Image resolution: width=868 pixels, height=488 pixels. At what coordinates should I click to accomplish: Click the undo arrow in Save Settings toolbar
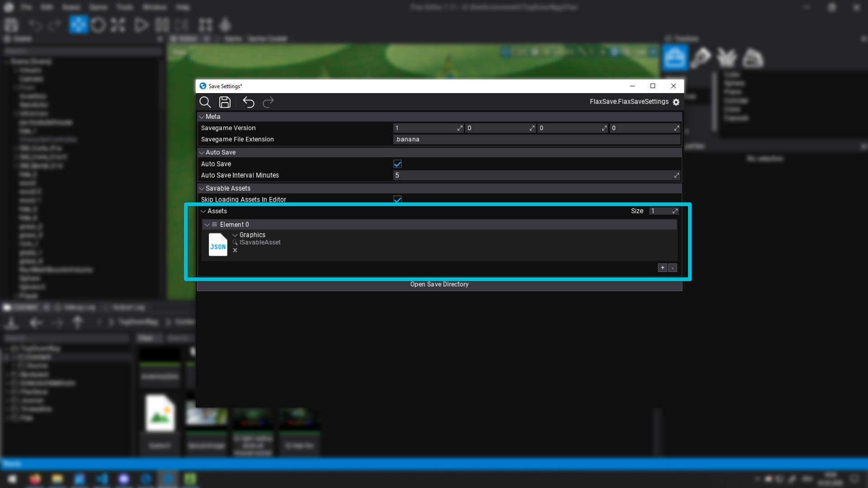[x=248, y=102]
